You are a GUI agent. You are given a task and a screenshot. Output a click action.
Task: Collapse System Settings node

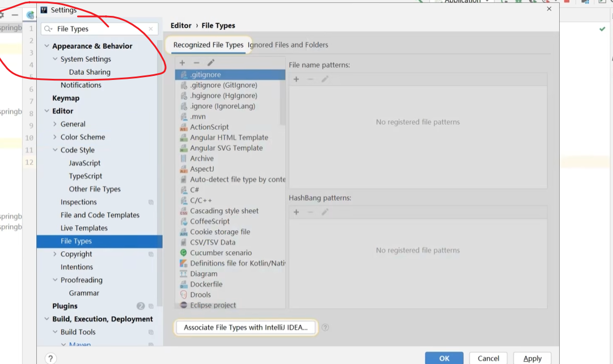[55, 59]
